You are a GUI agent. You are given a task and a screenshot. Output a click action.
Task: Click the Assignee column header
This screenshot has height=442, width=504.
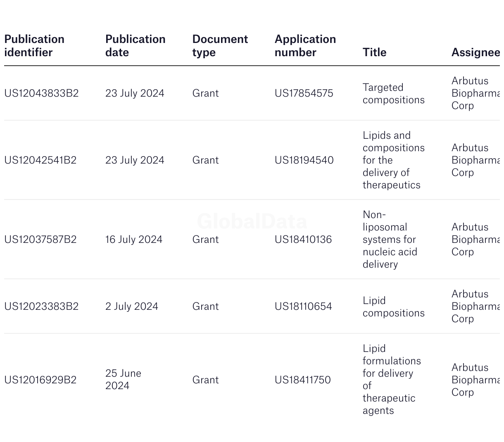475,52
